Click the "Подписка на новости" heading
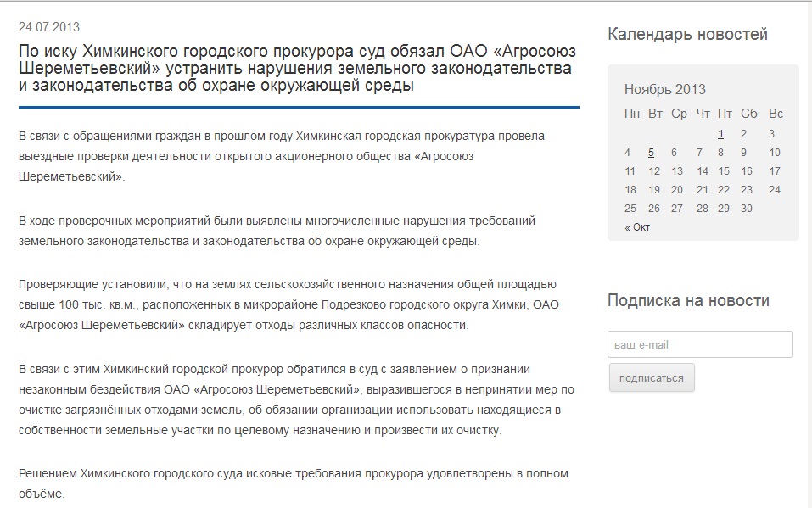Image resolution: width=812 pixels, height=508 pixels. tap(688, 300)
